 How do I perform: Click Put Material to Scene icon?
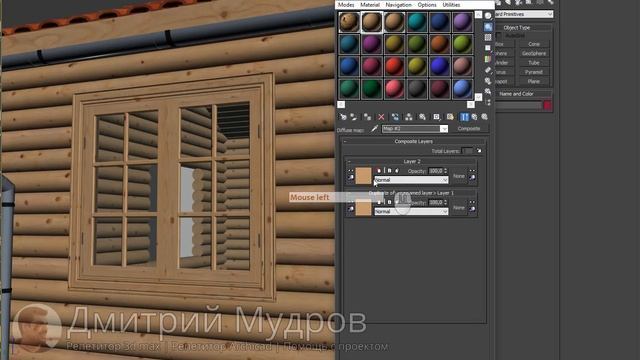point(354,117)
